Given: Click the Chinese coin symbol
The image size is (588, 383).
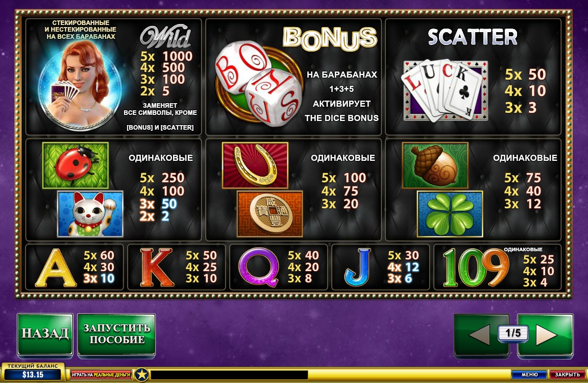Looking at the screenshot, I should 269,214.
